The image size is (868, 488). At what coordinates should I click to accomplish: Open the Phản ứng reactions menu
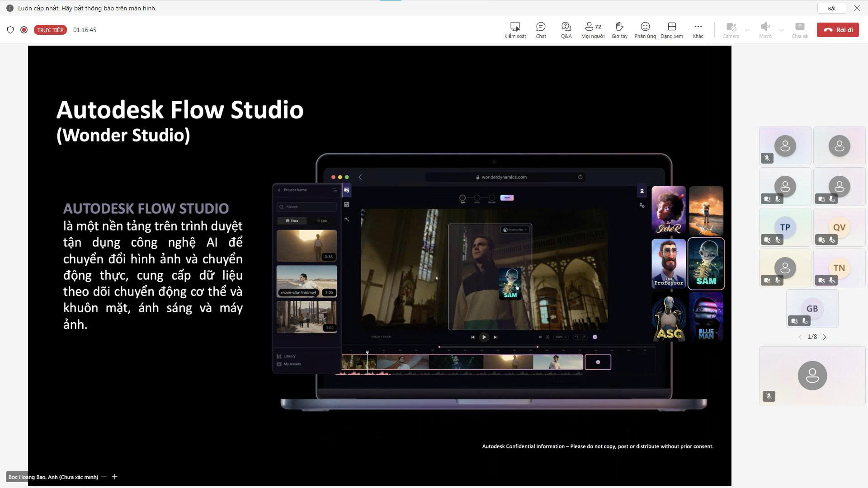pos(645,30)
